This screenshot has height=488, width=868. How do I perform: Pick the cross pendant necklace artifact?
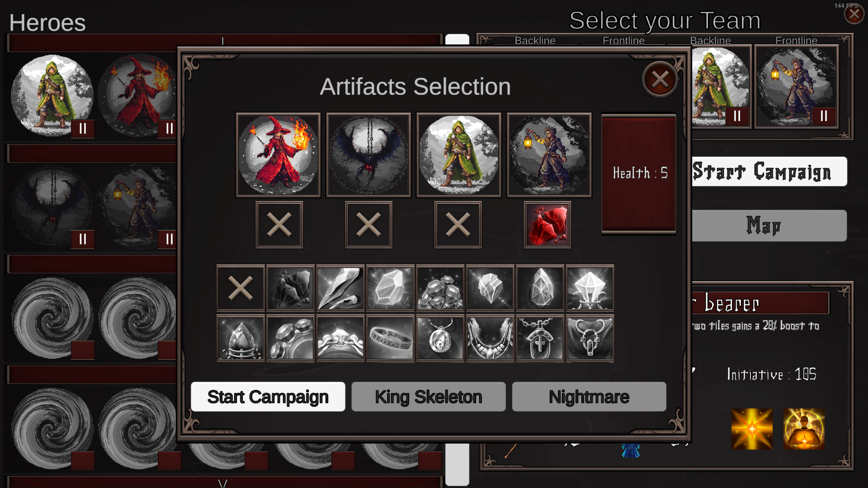pos(540,338)
